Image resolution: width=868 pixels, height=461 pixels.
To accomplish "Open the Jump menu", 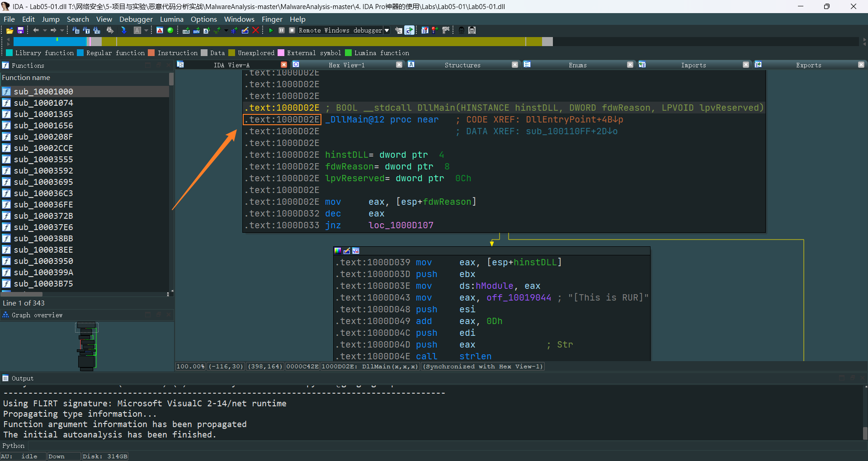I will (x=51, y=19).
